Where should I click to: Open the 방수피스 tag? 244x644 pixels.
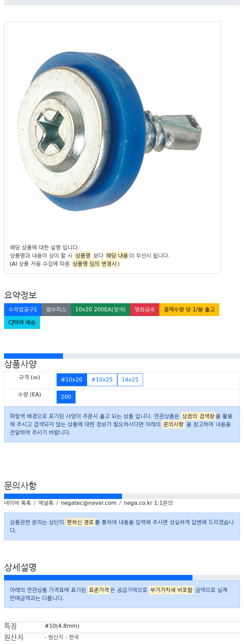tap(56, 310)
